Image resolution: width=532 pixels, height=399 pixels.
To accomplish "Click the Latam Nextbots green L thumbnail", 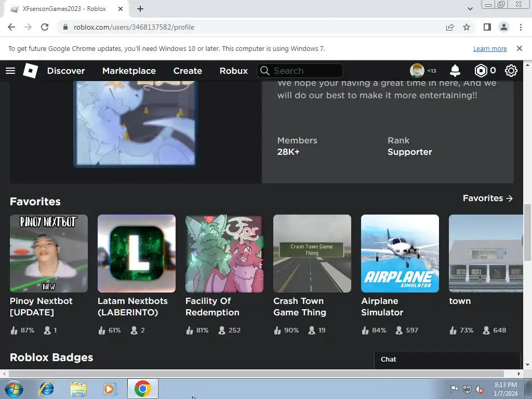I will tap(137, 254).
